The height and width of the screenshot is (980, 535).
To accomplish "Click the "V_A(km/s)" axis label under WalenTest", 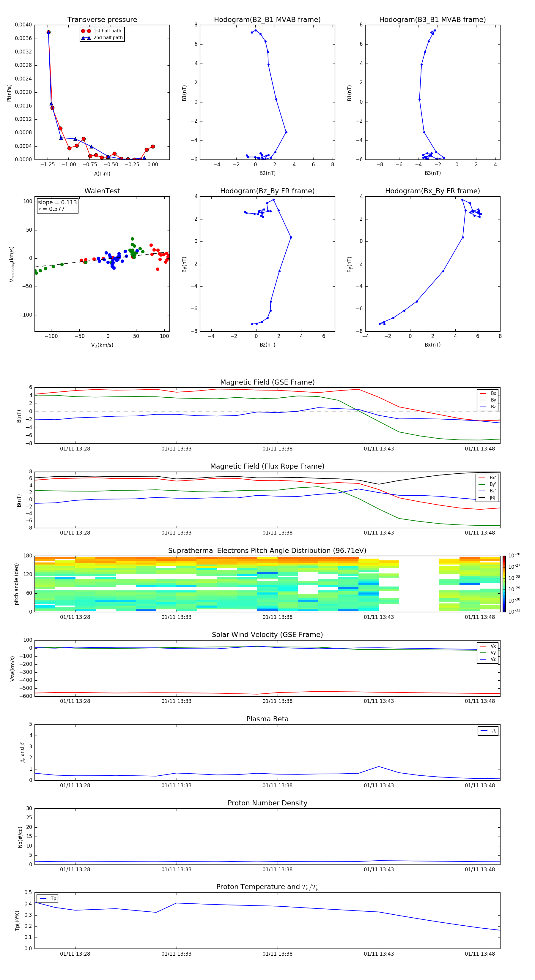I will 102,345.
